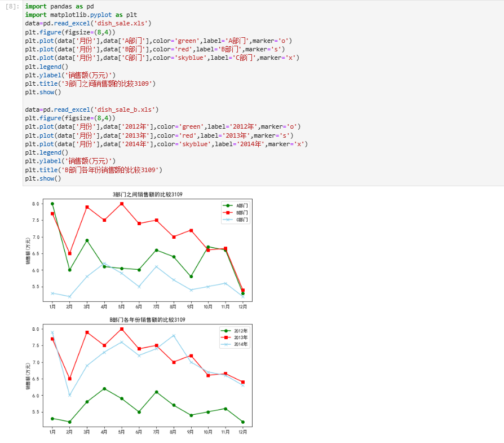Click the 12月 x-axis label on second chart
The height and width of the screenshot is (443, 504).
click(243, 432)
